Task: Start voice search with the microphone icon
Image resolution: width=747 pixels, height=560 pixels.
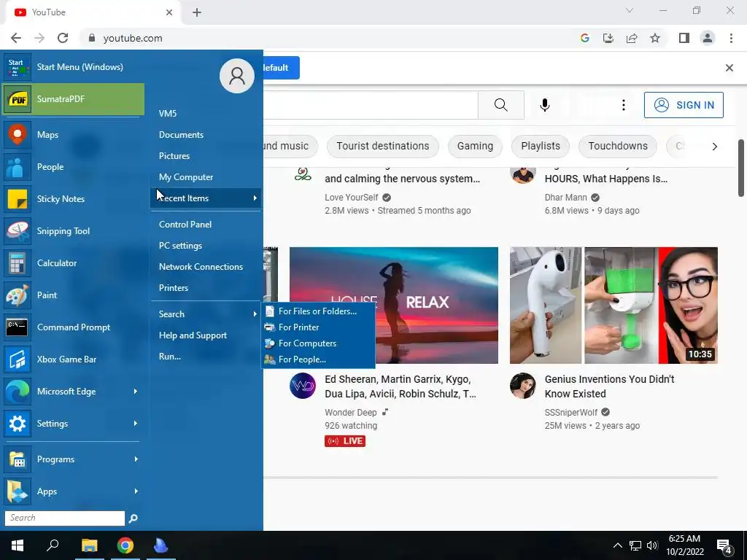Action: pos(545,105)
